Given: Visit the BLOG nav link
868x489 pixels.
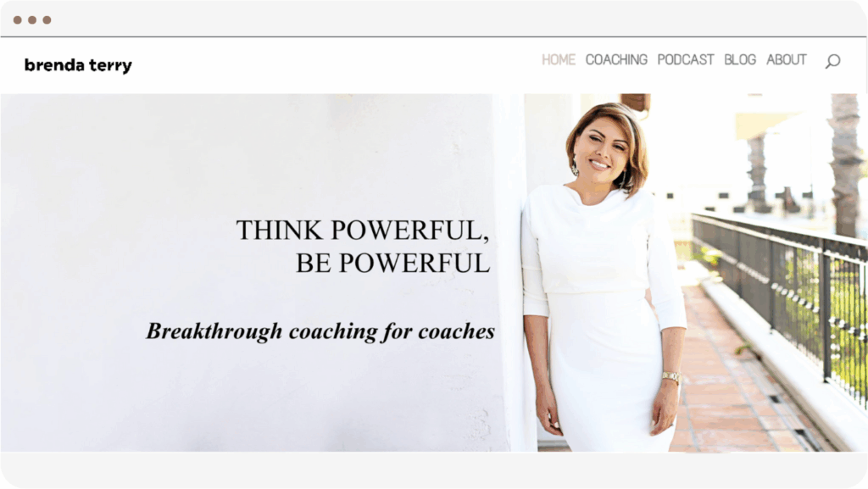Looking at the screenshot, I should (739, 59).
